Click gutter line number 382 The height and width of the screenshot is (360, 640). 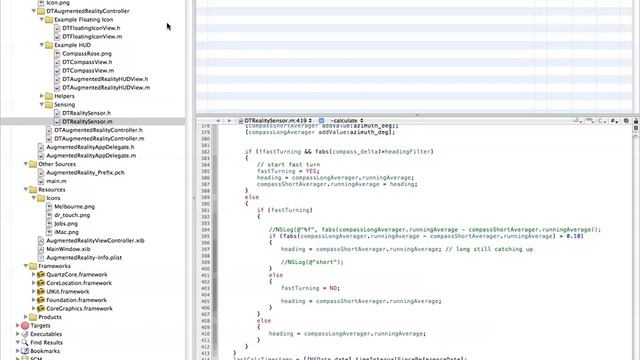click(x=205, y=151)
